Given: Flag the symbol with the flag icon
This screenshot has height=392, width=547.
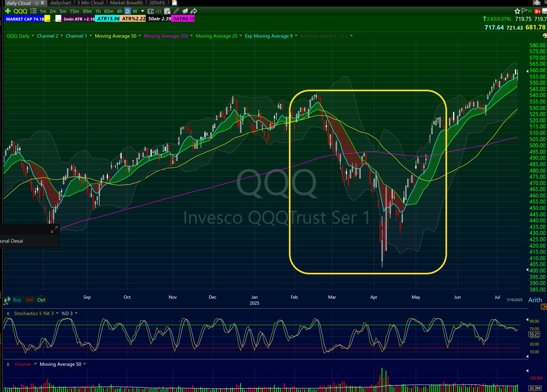Looking at the screenshot, I should [524, 11].
